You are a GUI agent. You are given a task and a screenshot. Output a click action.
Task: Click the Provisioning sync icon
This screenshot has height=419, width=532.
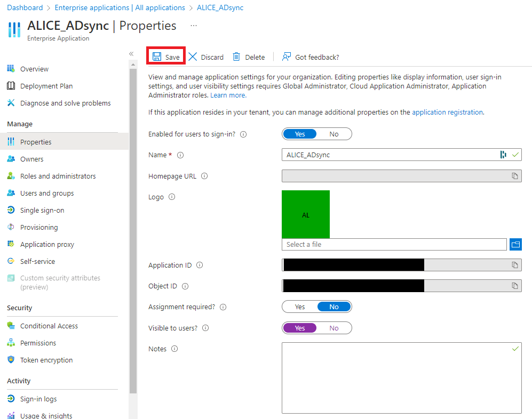[11, 227]
